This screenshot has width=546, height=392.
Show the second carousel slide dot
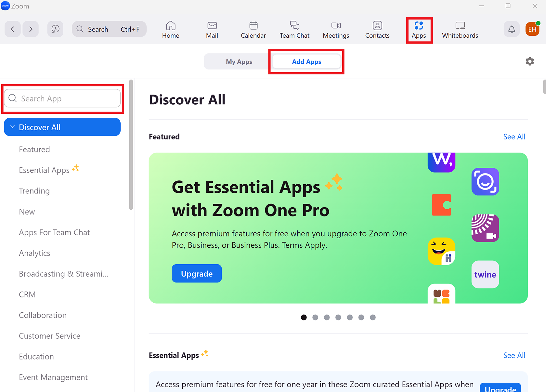(x=315, y=317)
